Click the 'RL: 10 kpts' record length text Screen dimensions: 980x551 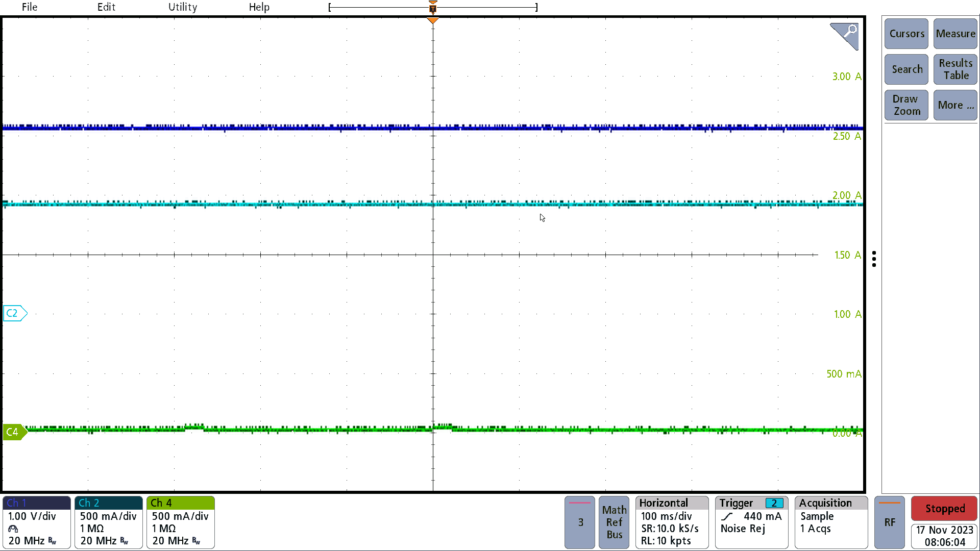pyautogui.click(x=666, y=541)
